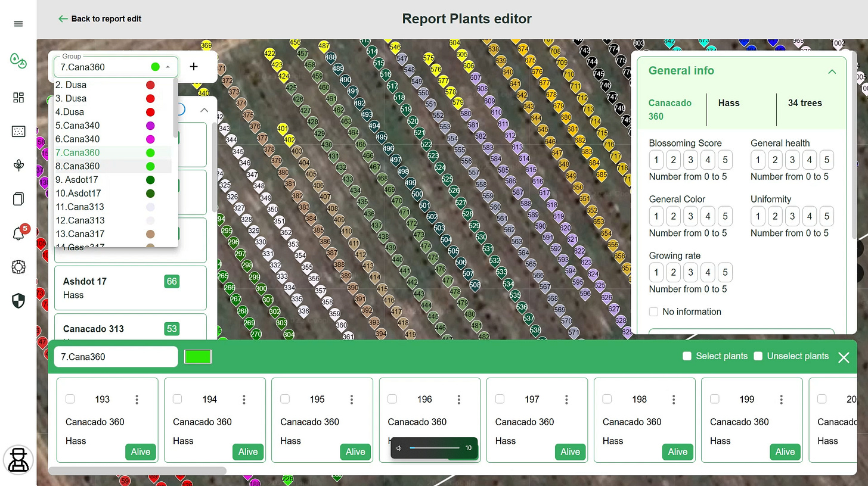This screenshot has width=868, height=486.
Task: Open three-dot menu of plant 198
Action: click(674, 399)
